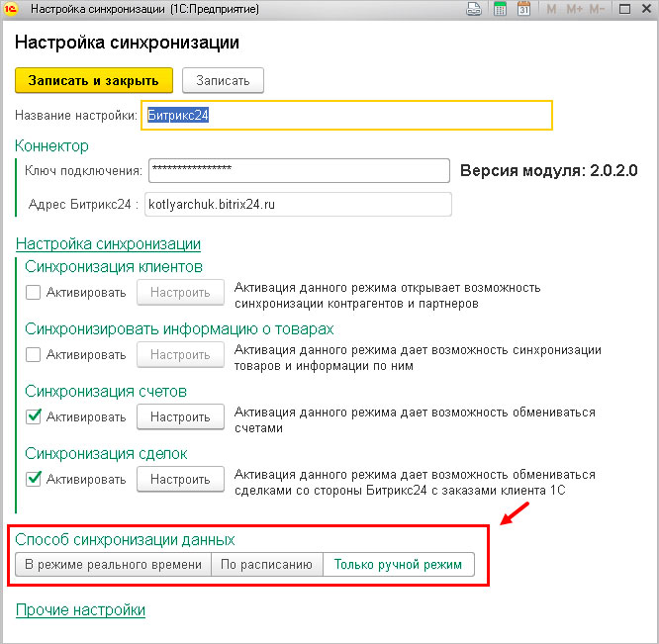Click the Версия модуля: 2.0.2.0 text
Screen dimensions: 659x644
(548, 170)
